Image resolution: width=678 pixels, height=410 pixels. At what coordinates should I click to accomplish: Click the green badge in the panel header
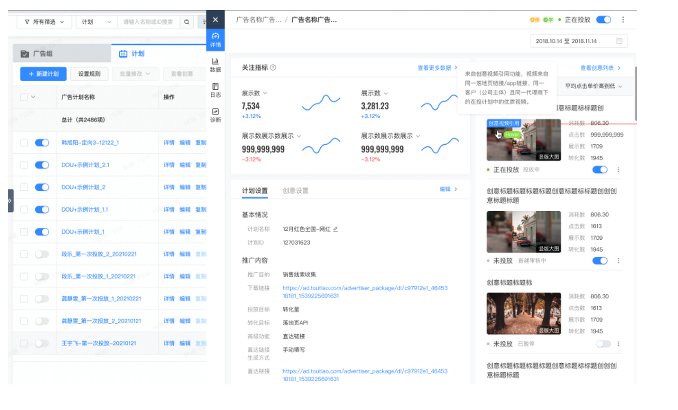tap(548, 20)
